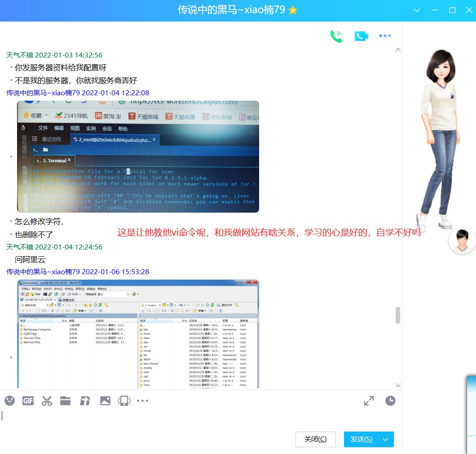
Task: Open the send options dropdown arrow
Action: [386, 440]
